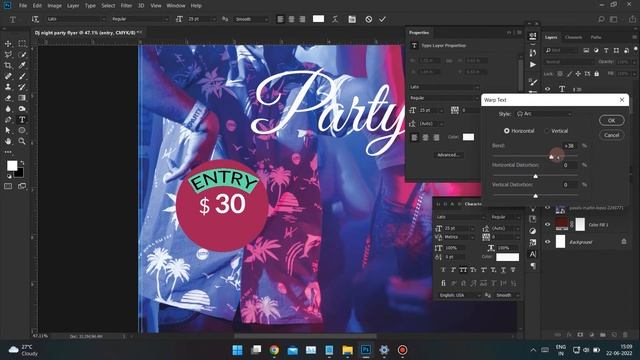Select the Ellipse shape tool
Screen dimensions: 640x360
pos(22,130)
